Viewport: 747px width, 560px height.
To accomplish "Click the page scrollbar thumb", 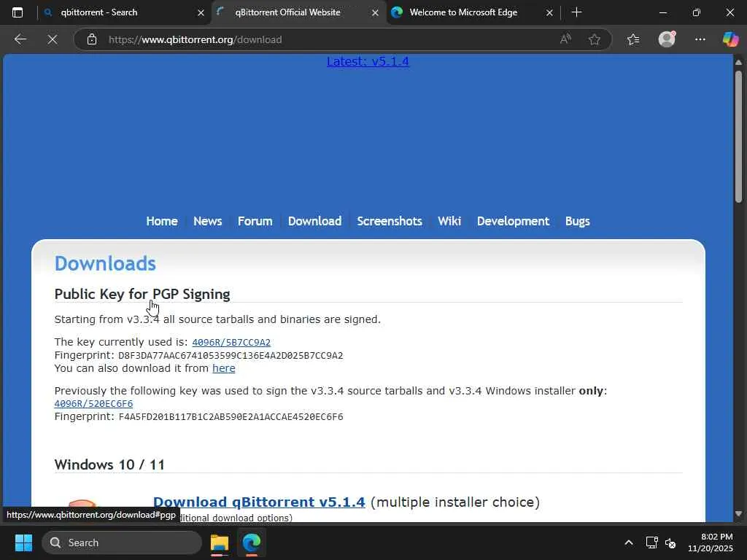I will click(738, 137).
